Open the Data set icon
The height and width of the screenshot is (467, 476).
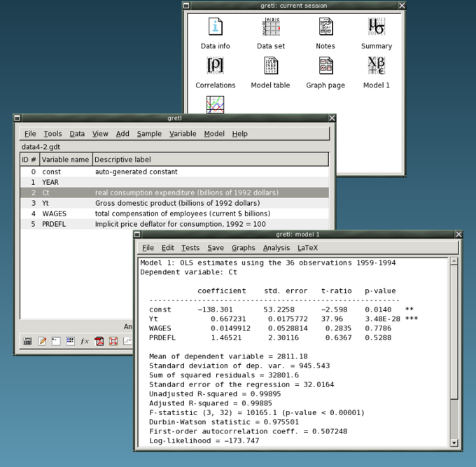270,28
